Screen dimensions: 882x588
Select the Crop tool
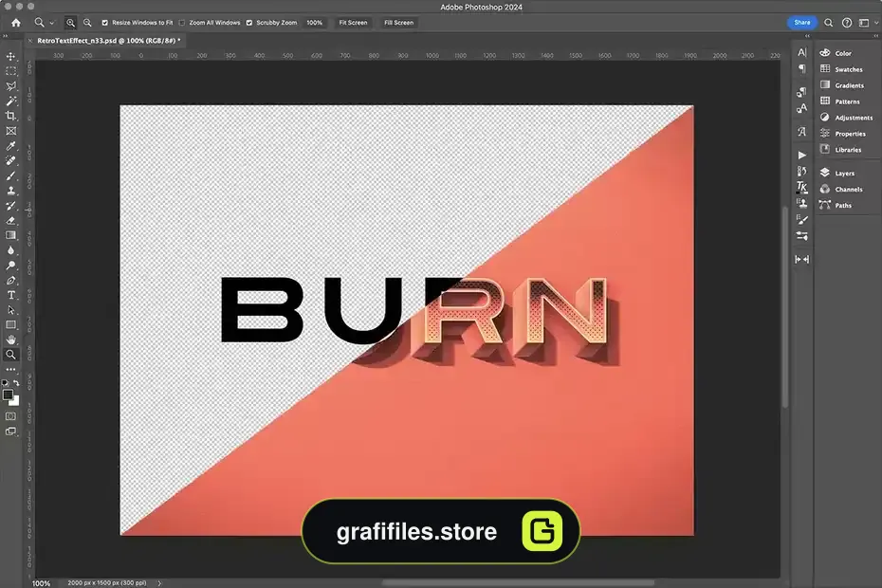10,116
